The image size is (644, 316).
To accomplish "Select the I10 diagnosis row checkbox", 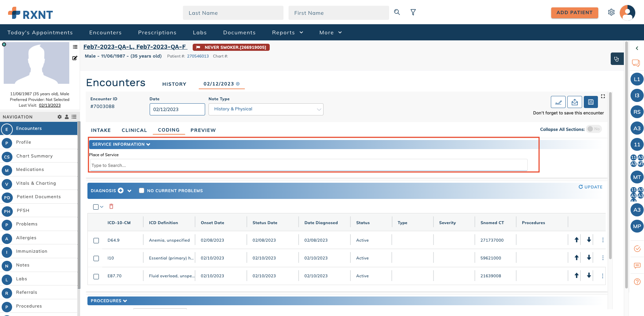I will 96,258.
